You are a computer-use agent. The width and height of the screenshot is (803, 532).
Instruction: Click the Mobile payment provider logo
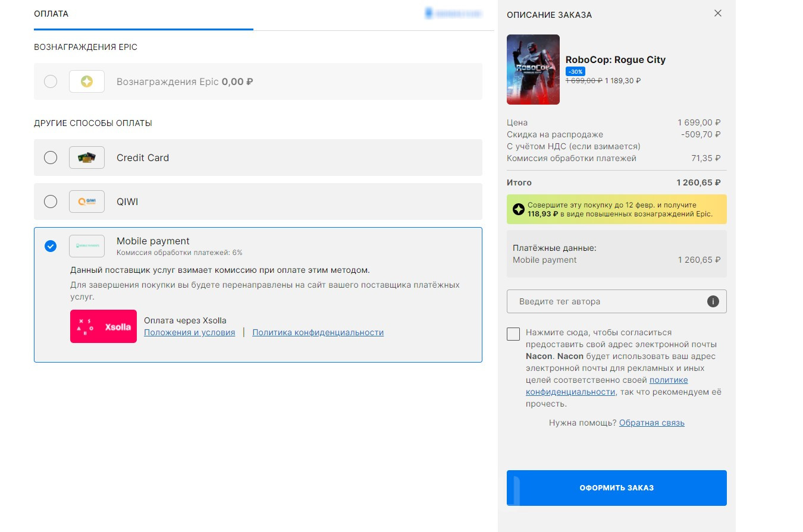pyautogui.click(x=87, y=245)
